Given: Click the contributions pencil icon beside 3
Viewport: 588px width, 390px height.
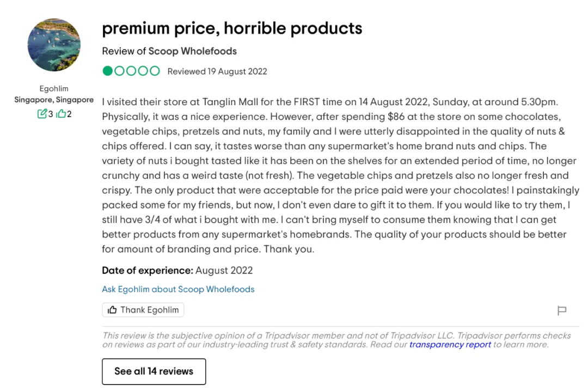Looking at the screenshot, I should point(42,114).
